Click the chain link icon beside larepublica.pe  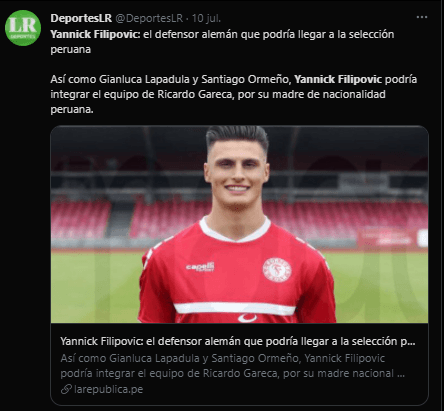66,389
